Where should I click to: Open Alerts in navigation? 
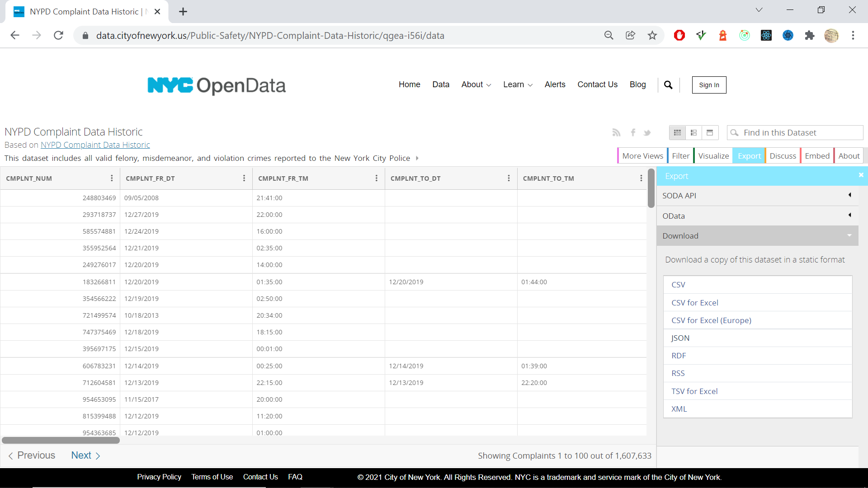tap(555, 84)
